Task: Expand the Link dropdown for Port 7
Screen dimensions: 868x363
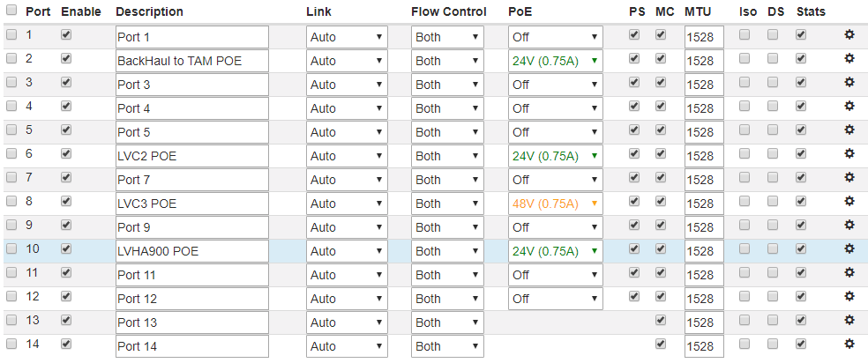Action: coord(347,180)
